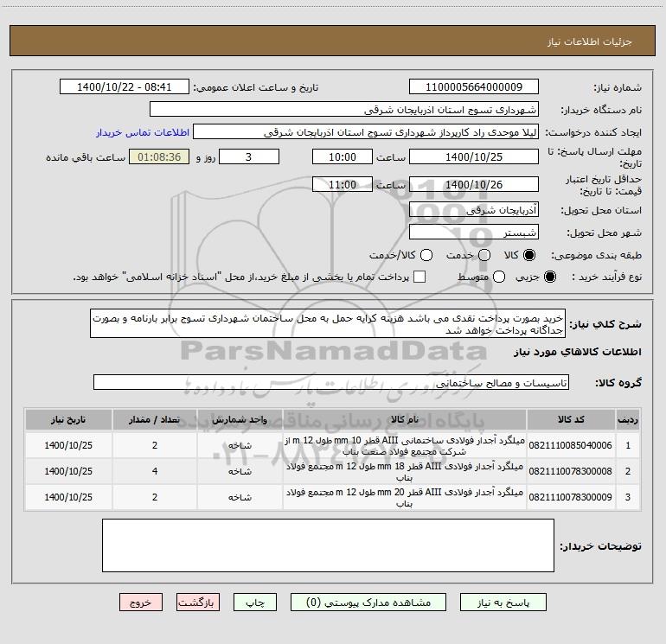This screenshot has width=666, height=644.
Task: Click need date 1400/10/25 in row 1
Action: pyautogui.click(x=68, y=445)
